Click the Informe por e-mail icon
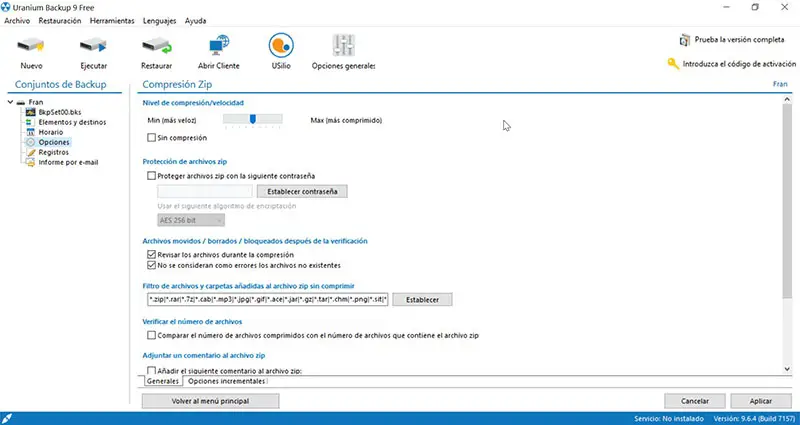The width and height of the screenshot is (800, 425). coord(30,163)
